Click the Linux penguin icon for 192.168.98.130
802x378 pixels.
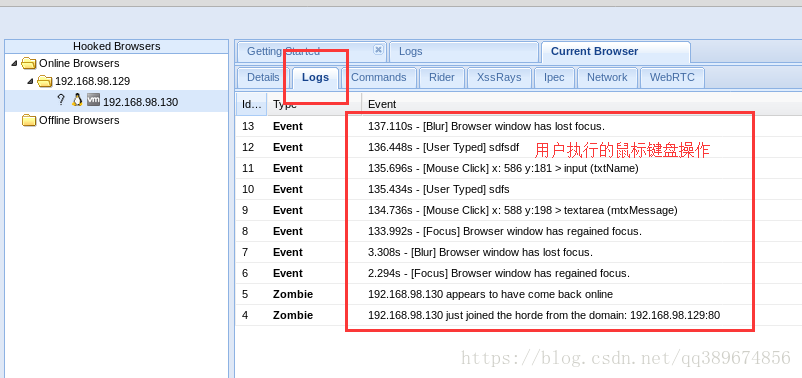[77, 100]
